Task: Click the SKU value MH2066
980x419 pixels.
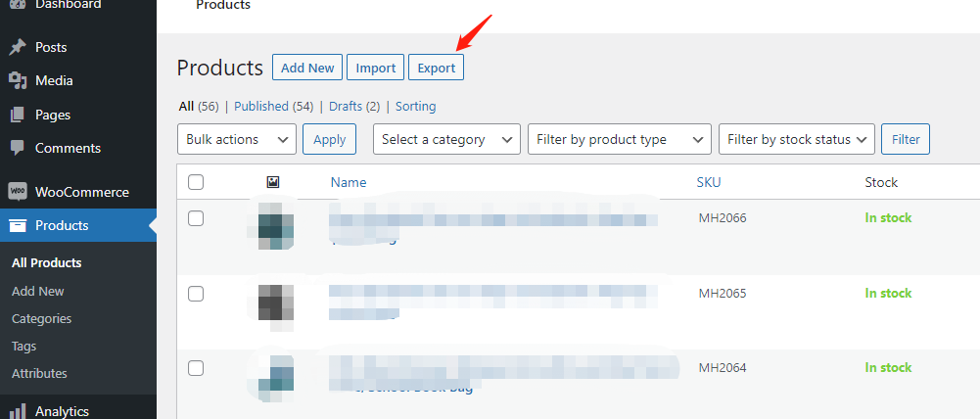Action: pos(723,218)
